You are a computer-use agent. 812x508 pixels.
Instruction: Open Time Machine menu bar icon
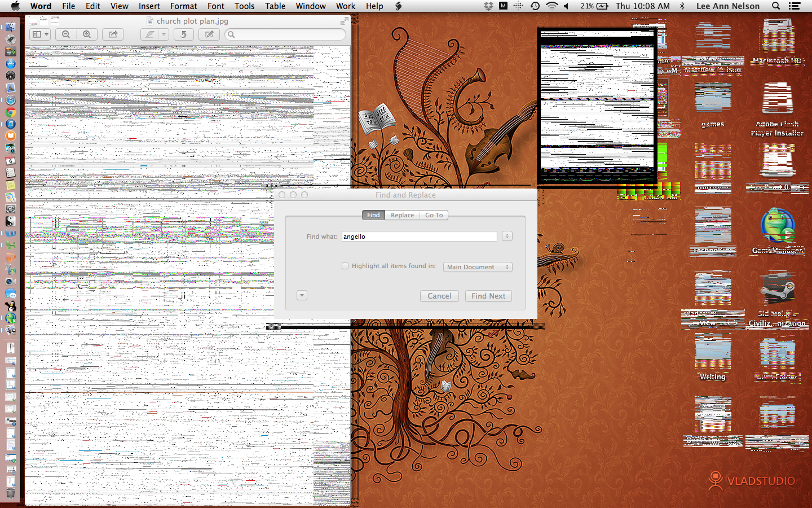tap(535, 6)
